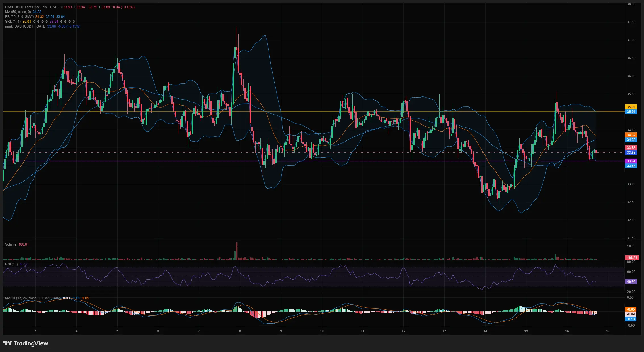Select date label 14 on time axis
644x352 pixels.
[485, 331]
